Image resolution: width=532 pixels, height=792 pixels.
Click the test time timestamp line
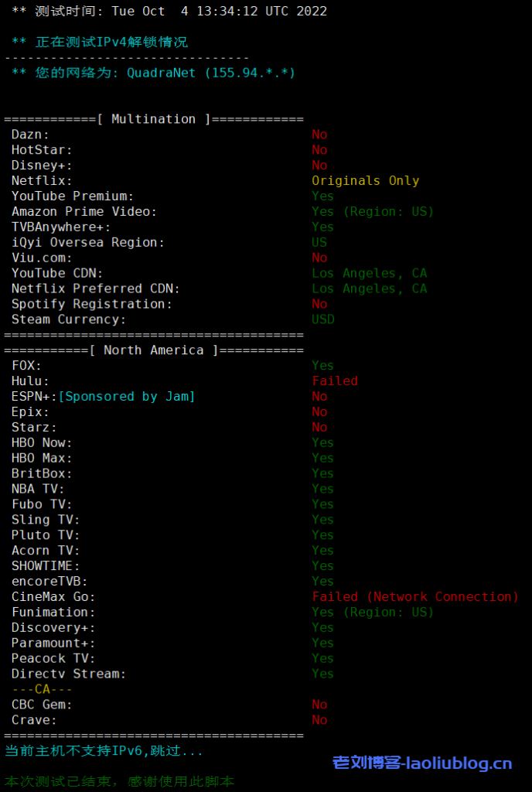point(169,12)
